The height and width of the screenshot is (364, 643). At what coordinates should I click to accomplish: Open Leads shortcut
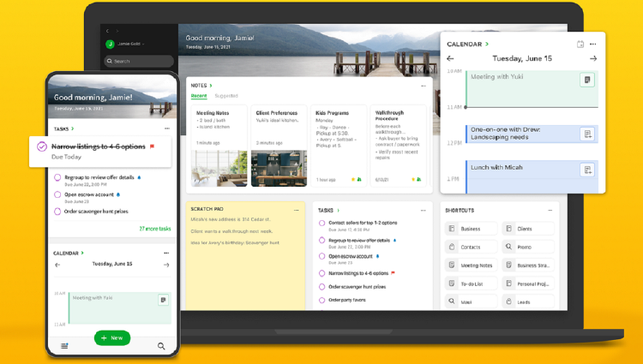pos(528,301)
